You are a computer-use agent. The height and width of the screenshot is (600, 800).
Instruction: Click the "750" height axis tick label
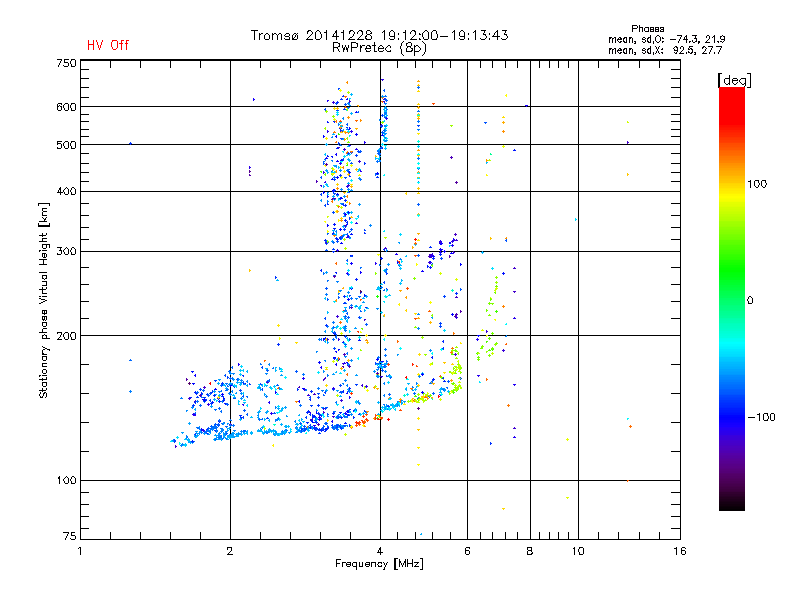66,63
